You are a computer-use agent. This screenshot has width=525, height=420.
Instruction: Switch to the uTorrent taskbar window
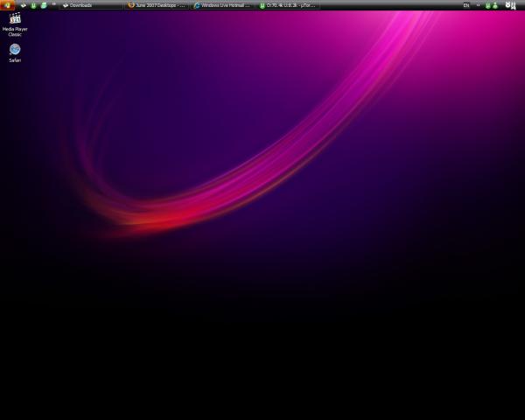tap(288, 5)
